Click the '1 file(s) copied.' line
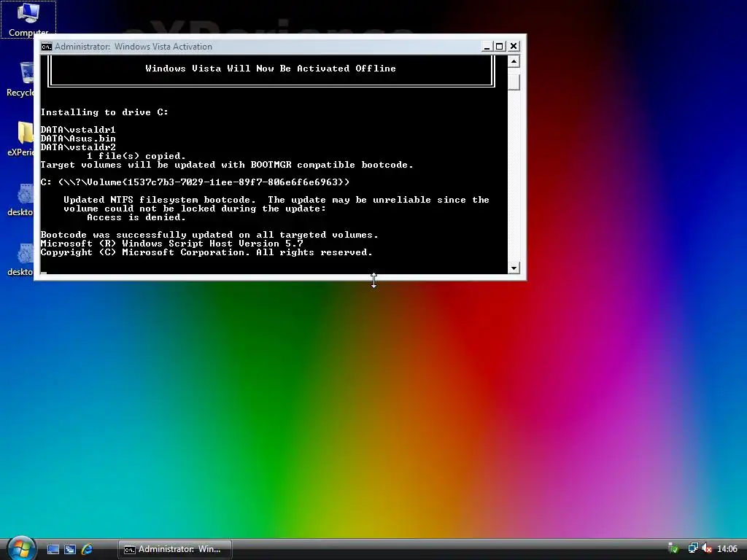Image resolution: width=747 pixels, height=560 pixels. pyautogui.click(x=136, y=156)
